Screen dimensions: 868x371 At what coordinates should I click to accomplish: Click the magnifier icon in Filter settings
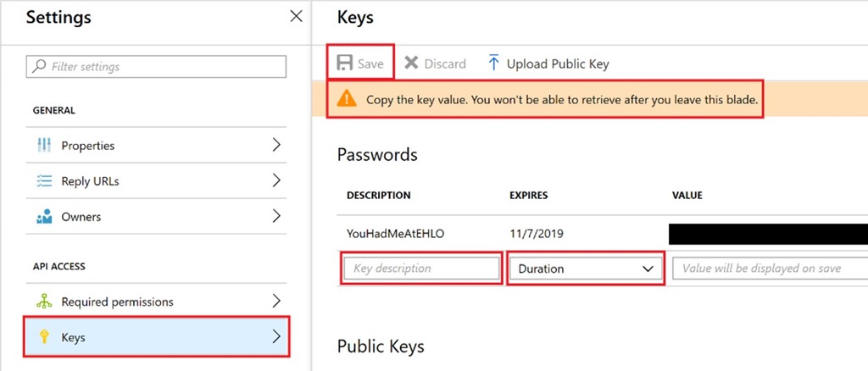(x=40, y=66)
